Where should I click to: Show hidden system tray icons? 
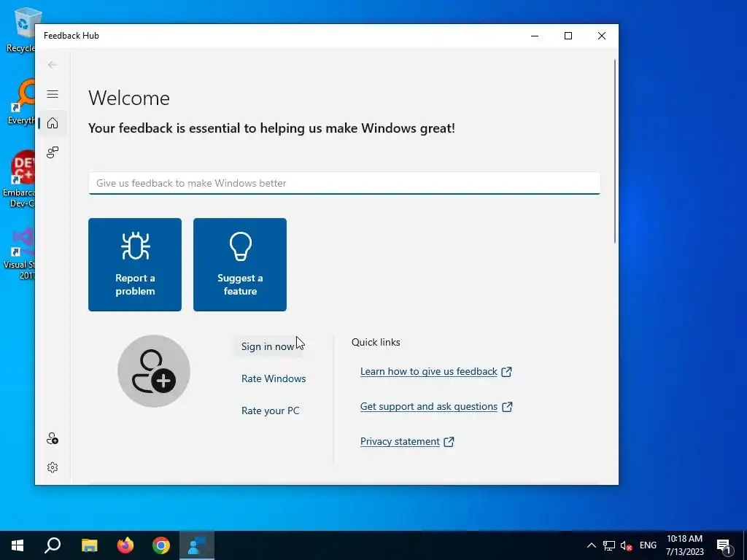coord(591,545)
